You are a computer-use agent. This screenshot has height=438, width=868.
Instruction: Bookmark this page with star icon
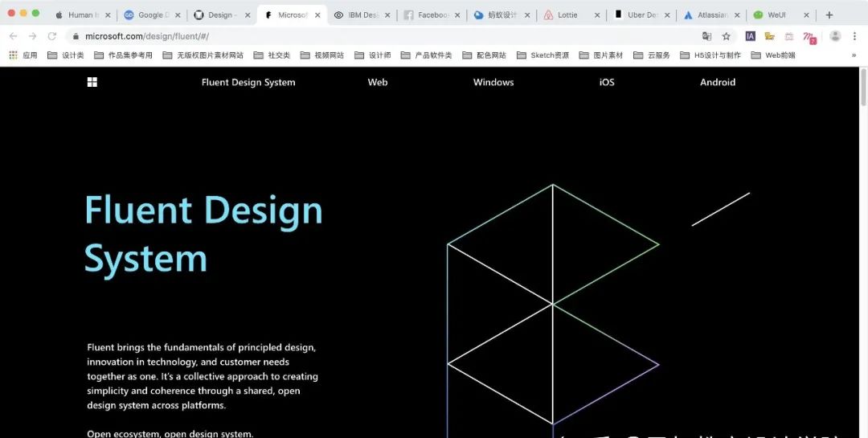pos(727,36)
